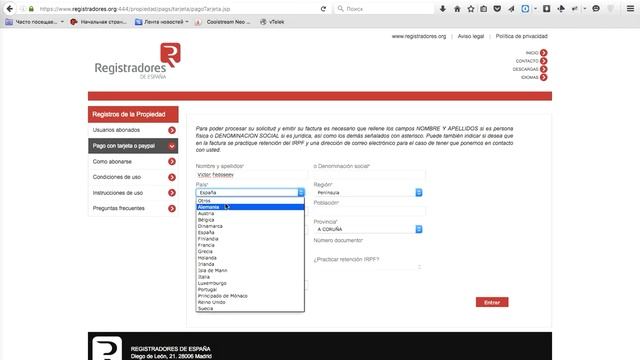
Task: Reload the page with the refresh icon
Action: (323, 9)
